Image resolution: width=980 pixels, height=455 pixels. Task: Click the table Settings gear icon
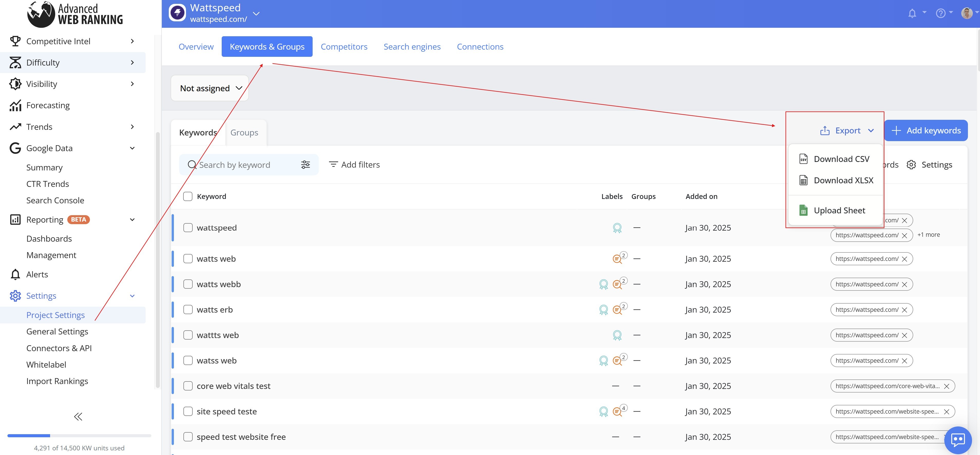[x=911, y=165]
